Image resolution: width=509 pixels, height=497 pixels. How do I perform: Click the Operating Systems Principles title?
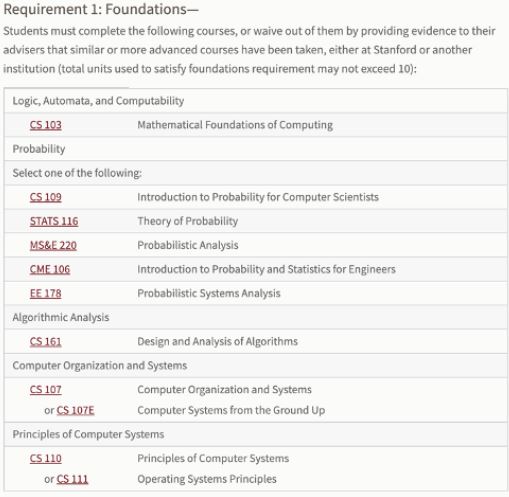click(207, 479)
